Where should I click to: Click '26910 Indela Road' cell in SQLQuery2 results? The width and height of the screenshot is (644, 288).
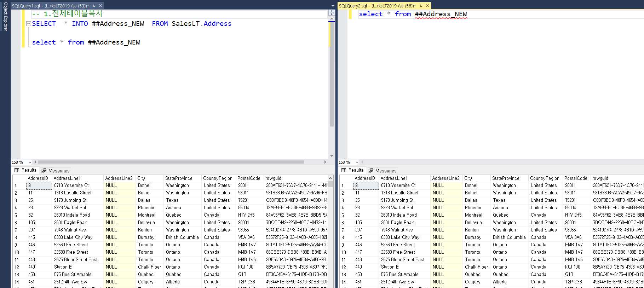click(x=404, y=215)
